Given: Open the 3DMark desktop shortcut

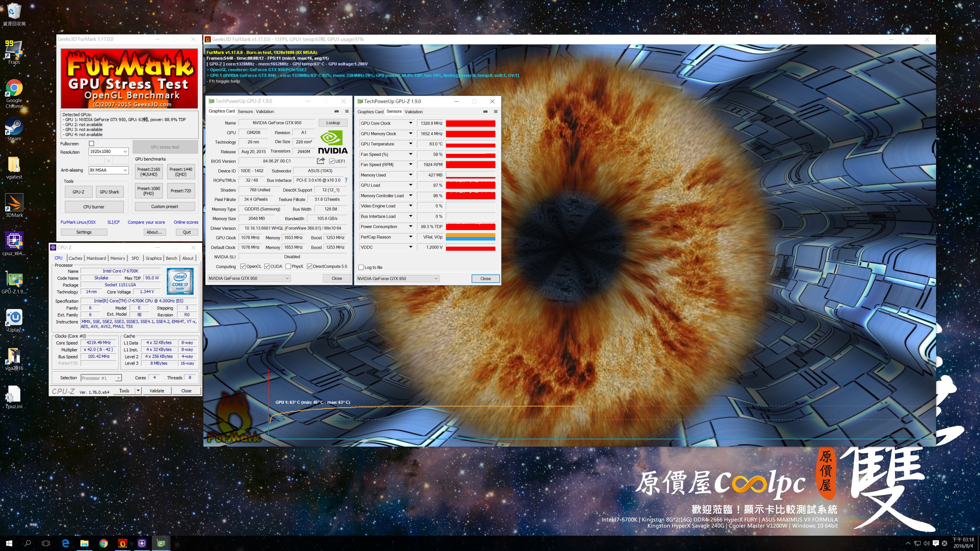Looking at the screenshot, I should tap(14, 206).
